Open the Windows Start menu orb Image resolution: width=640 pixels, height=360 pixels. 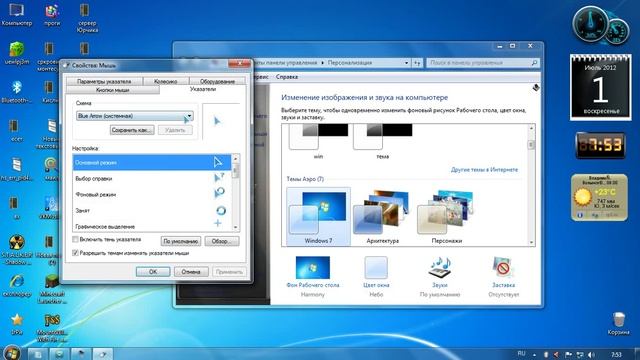(x=11, y=353)
